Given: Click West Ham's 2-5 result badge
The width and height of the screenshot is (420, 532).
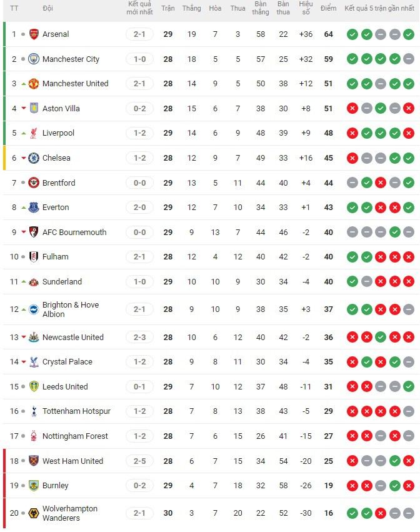Looking at the screenshot, I should 139,461.
